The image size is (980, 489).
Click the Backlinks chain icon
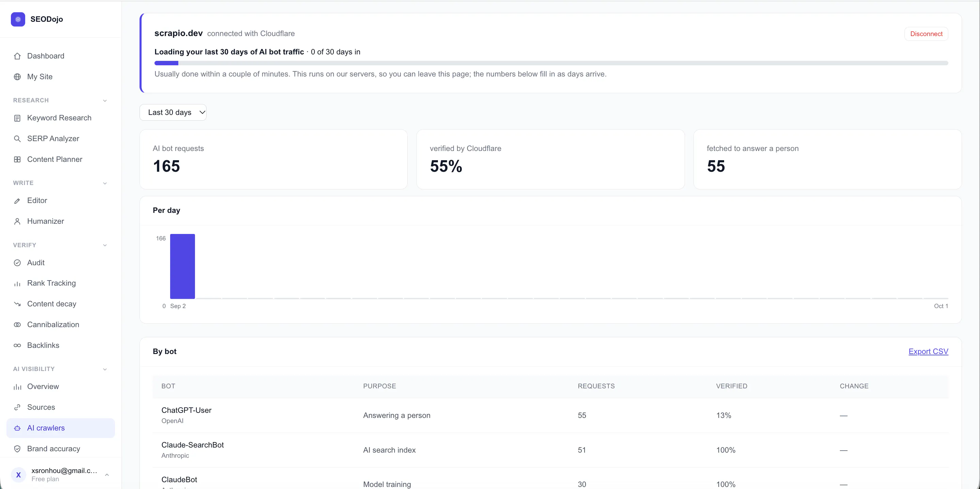point(17,345)
